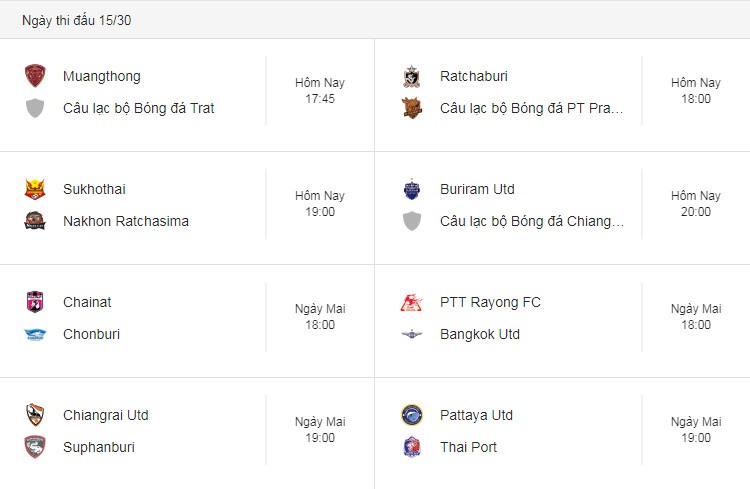Click the Buriram Utd club logo
This screenshot has height=489, width=750.
(x=411, y=189)
